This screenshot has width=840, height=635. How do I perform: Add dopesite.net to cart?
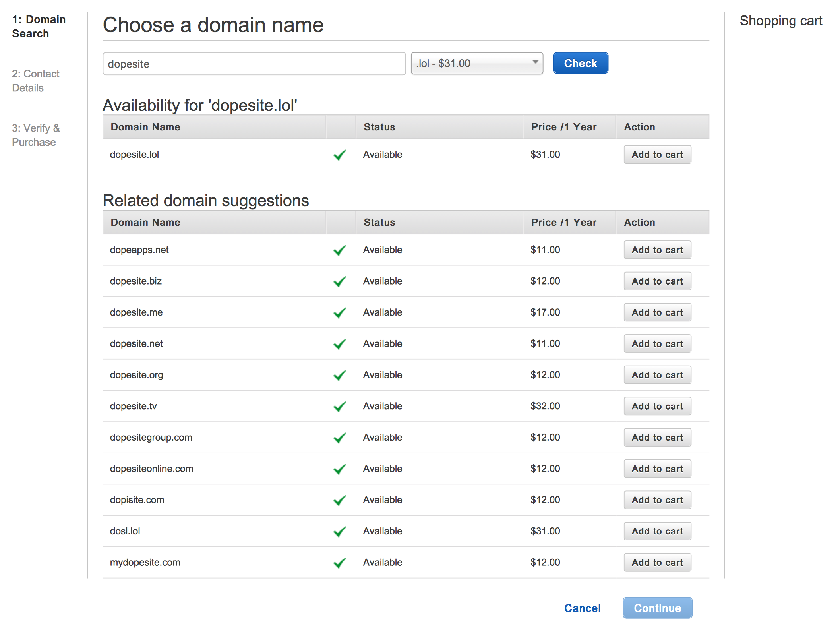click(657, 344)
